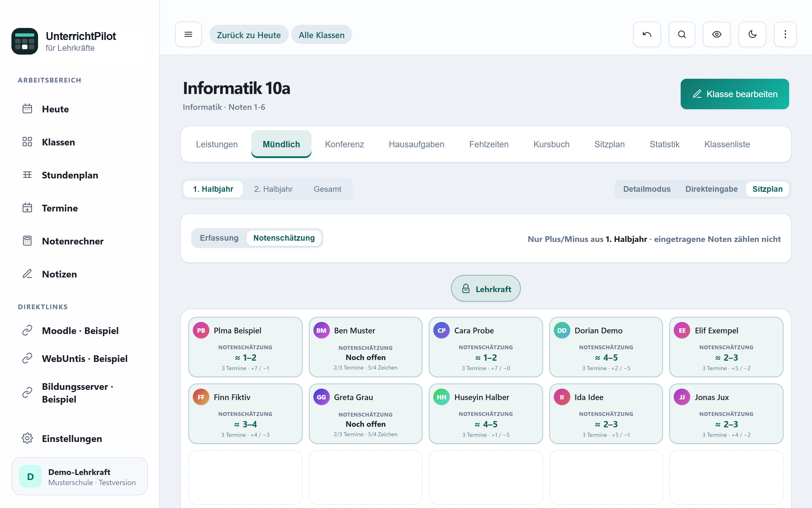Switch to dark mode with moon icon
The height and width of the screenshot is (508, 812).
point(752,34)
